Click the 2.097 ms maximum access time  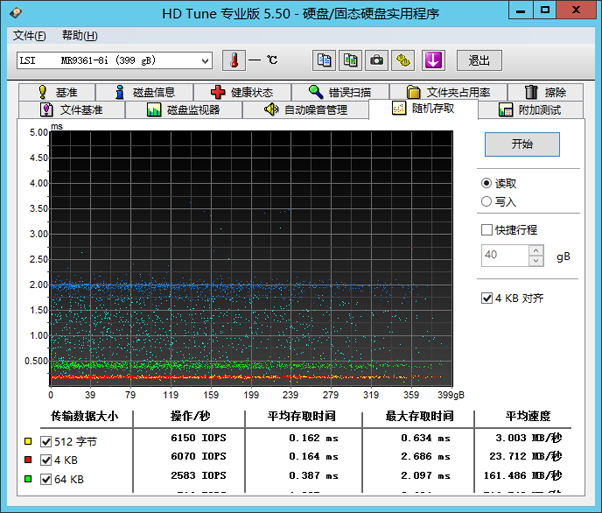[x=425, y=476]
